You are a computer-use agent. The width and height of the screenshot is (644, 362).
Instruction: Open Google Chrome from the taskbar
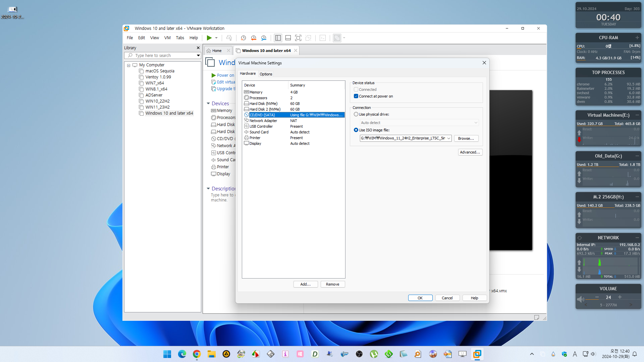click(x=197, y=354)
